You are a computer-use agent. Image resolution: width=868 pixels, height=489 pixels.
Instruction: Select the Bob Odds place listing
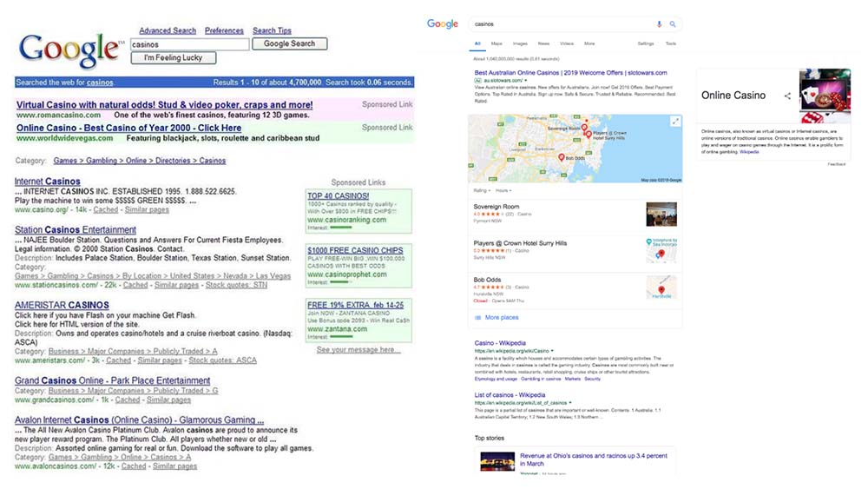click(x=575, y=289)
